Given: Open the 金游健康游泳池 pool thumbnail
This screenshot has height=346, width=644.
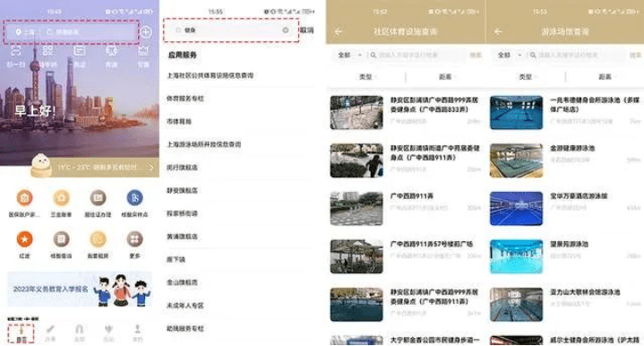Looking at the screenshot, I should point(516,160).
